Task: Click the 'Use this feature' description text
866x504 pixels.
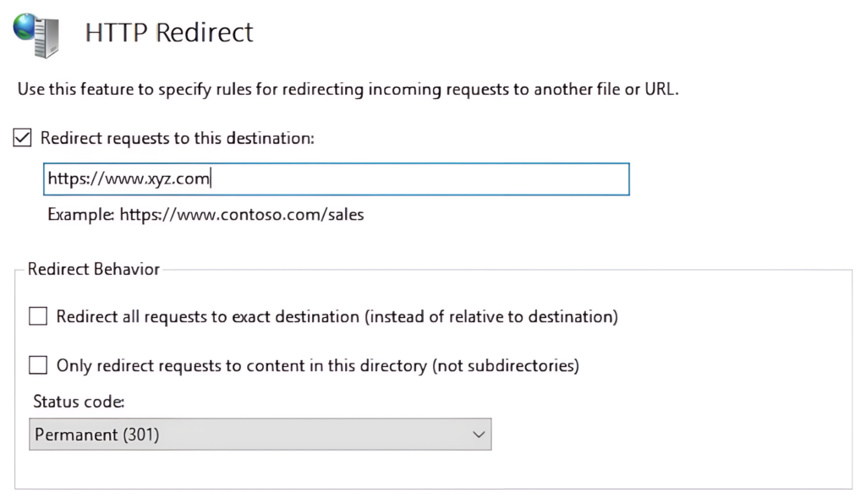Action: click(x=347, y=89)
